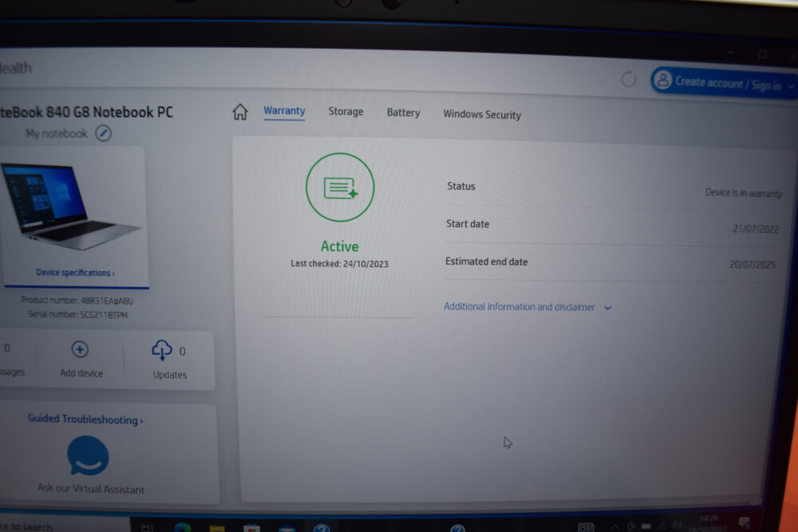
Task: Click the start date value 21/07/2022
Action: click(755, 229)
